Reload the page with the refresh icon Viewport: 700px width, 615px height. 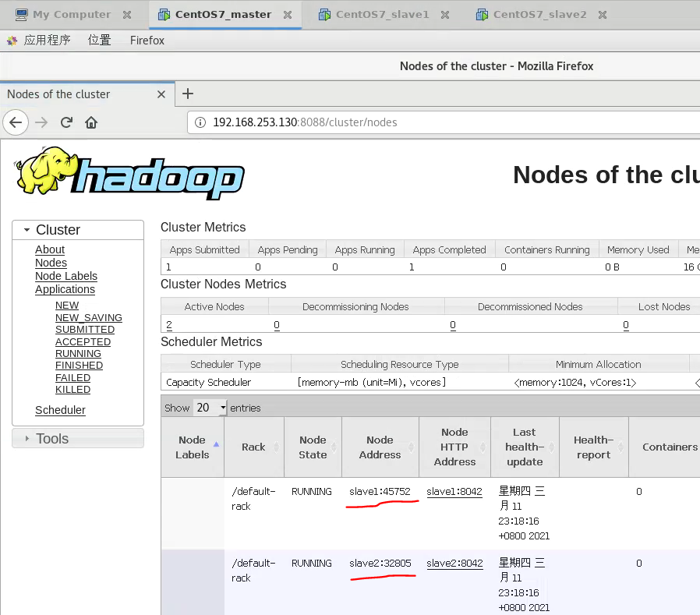pyautogui.click(x=66, y=122)
